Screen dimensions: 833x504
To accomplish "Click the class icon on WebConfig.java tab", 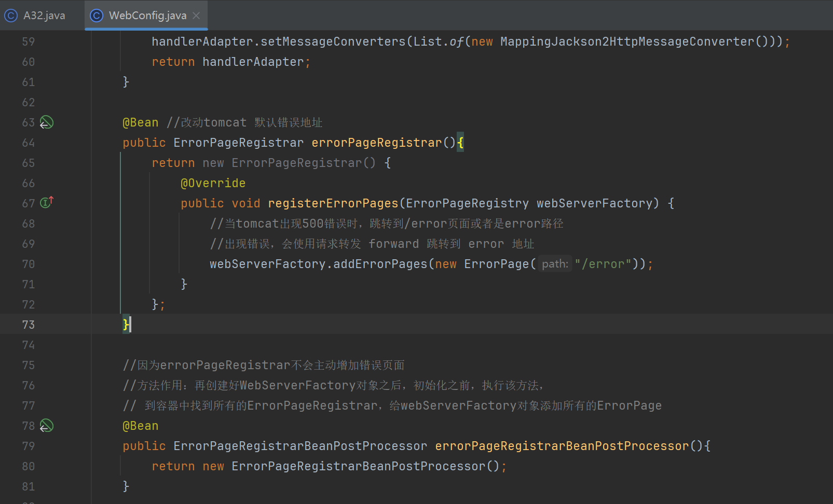I will pyautogui.click(x=97, y=16).
